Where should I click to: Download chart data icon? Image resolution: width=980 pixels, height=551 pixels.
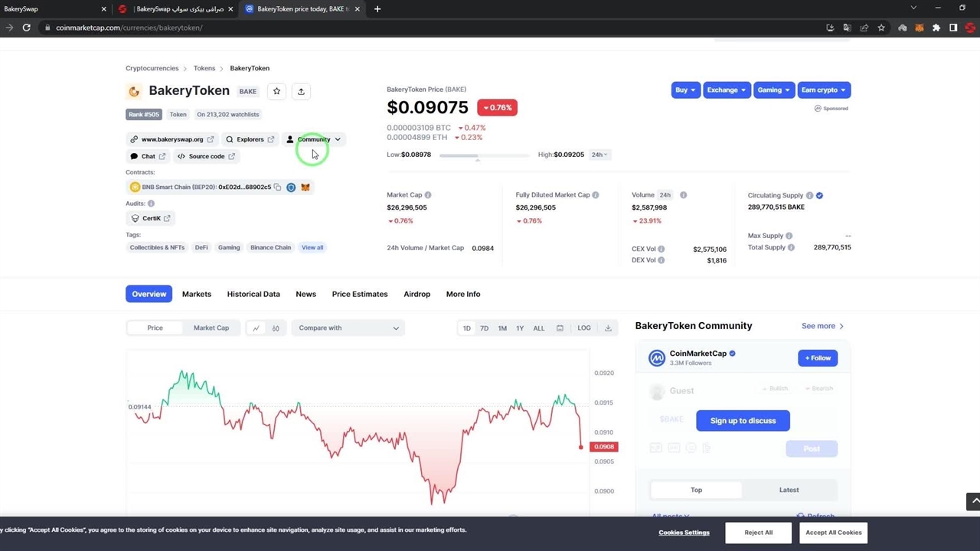(x=608, y=328)
